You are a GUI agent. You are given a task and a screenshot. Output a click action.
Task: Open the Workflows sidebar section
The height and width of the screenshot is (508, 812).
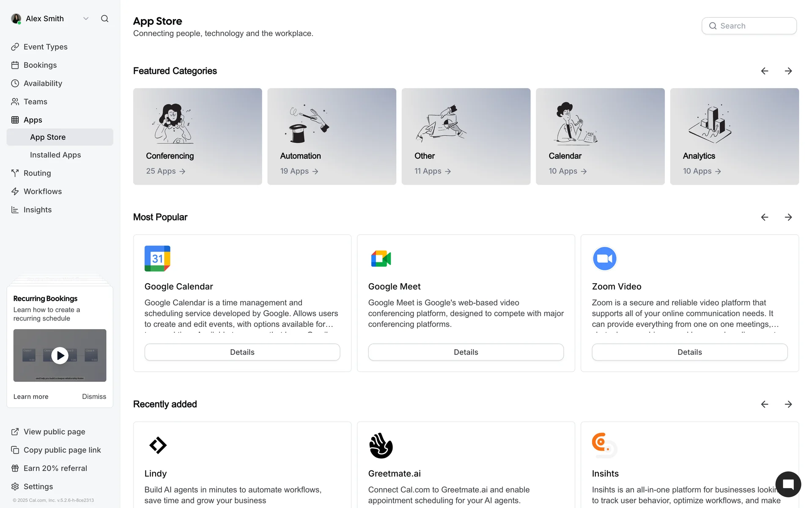43,191
